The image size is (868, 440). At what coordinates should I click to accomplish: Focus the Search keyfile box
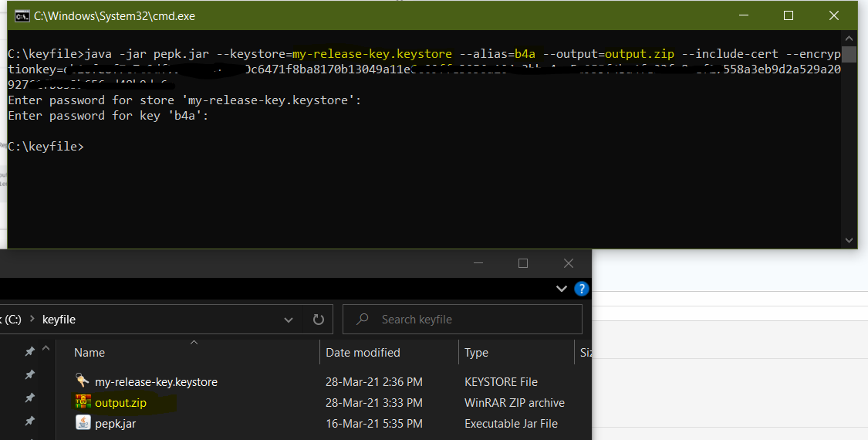pyautogui.click(x=462, y=320)
